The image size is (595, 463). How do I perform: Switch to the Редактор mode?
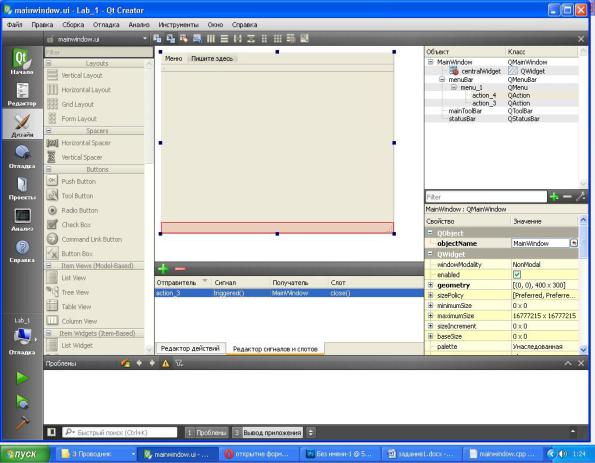[22, 94]
